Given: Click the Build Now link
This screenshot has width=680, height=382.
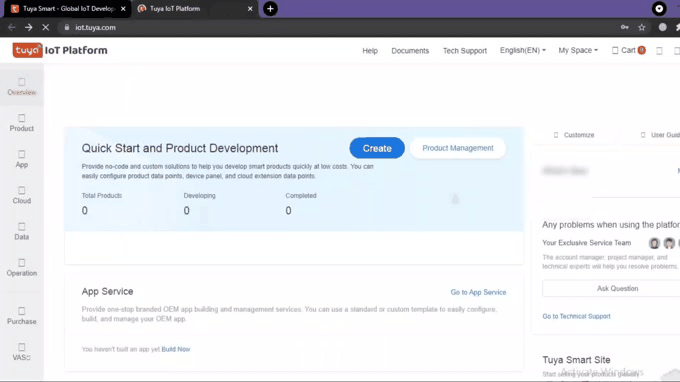Looking at the screenshot, I should (x=176, y=349).
